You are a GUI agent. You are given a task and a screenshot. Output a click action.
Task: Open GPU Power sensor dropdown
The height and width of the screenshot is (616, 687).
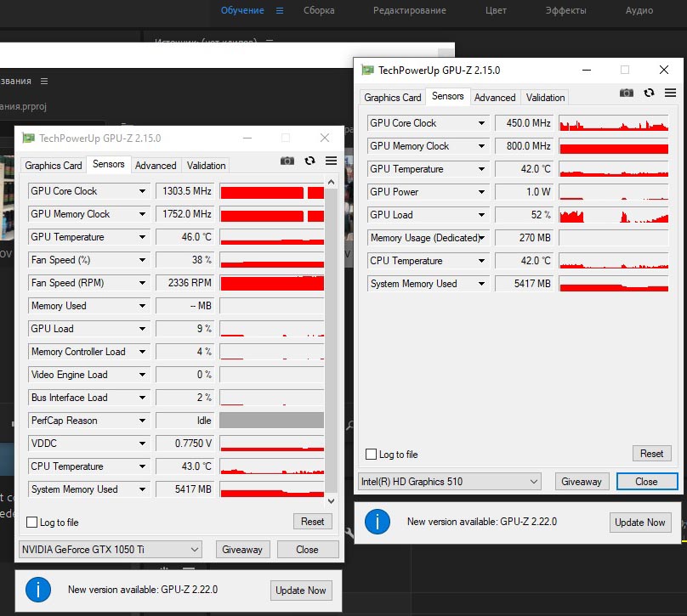(481, 192)
